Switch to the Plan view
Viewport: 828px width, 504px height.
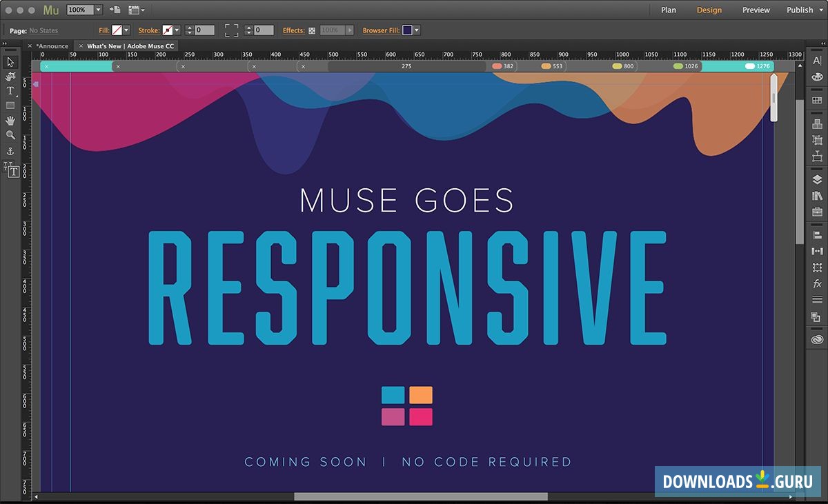pos(668,10)
